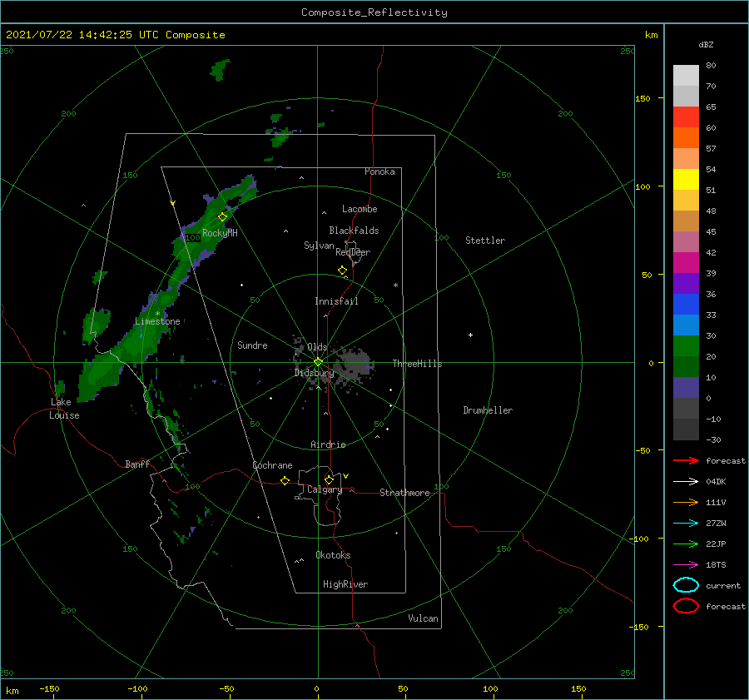Image resolution: width=749 pixels, height=700 pixels.
Task: Click the Stettler town label
Action: [485, 241]
